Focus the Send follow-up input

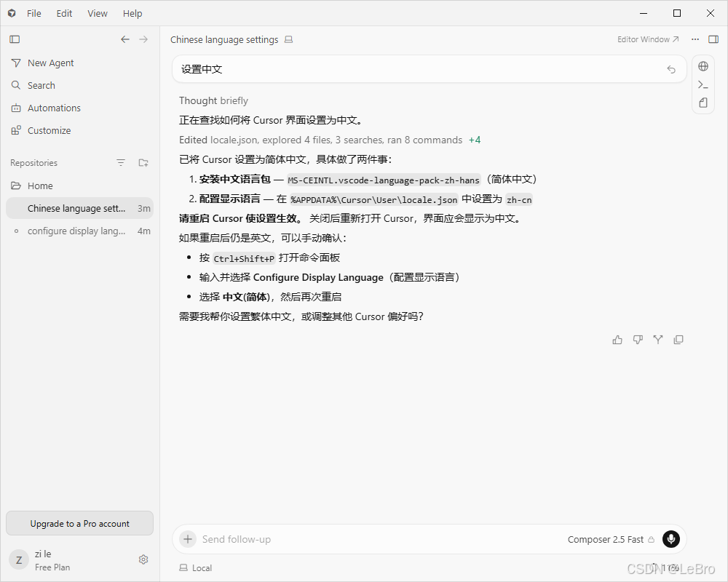coord(381,539)
